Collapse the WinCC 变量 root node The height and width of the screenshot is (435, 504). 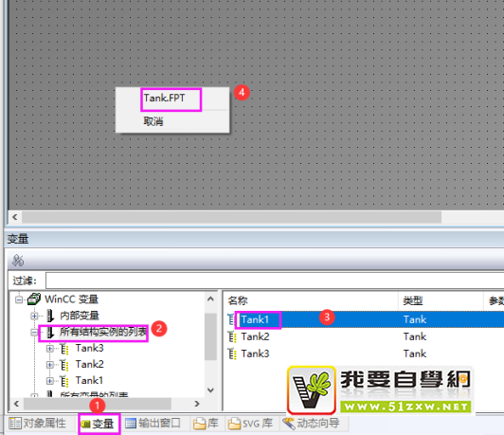click(19, 299)
